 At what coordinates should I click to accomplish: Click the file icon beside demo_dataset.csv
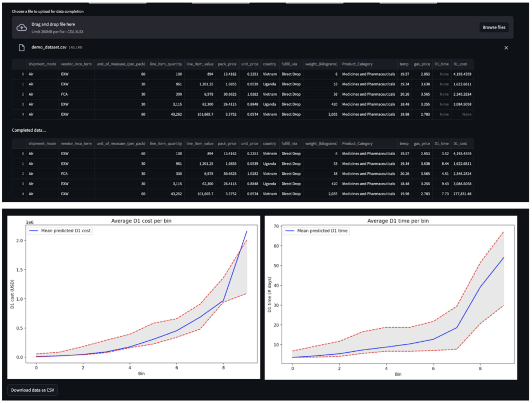point(22,48)
